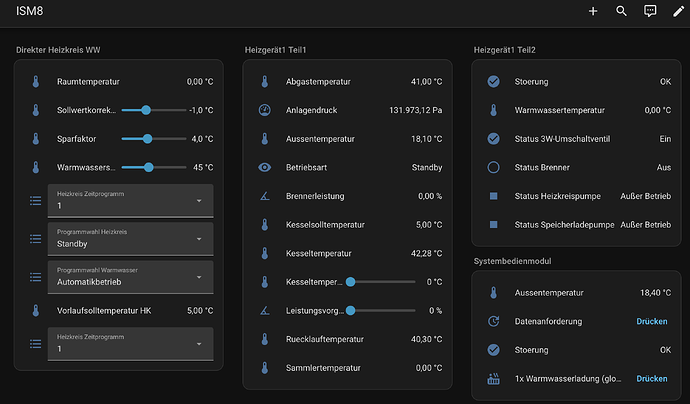The height and width of the screenshot is (404, 690).
Task: Open Programmwahl Heizkreis dropdown showing Standby
Action: pos(131,239)
